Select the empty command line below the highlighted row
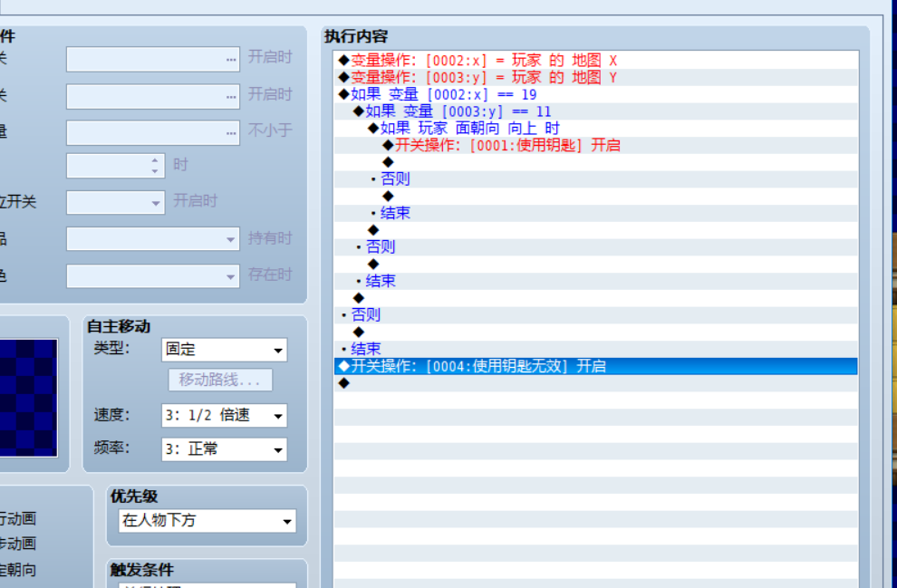Image resolution: width=897 pixels, height=588 pixels. tap(595, 383)
